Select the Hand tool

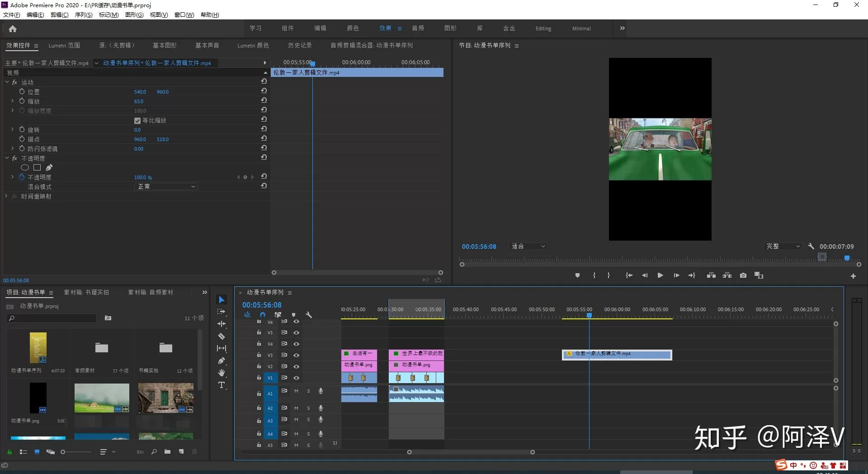222,373
